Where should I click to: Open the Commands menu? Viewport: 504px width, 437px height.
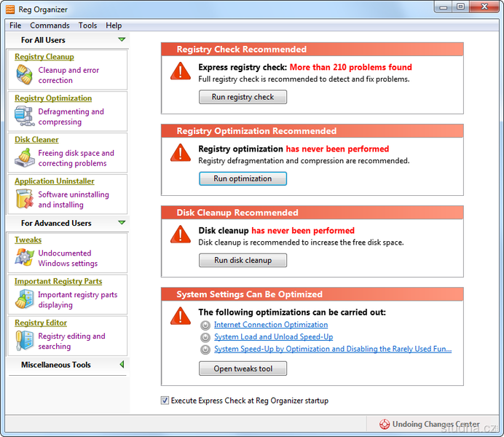pos(50,25)
